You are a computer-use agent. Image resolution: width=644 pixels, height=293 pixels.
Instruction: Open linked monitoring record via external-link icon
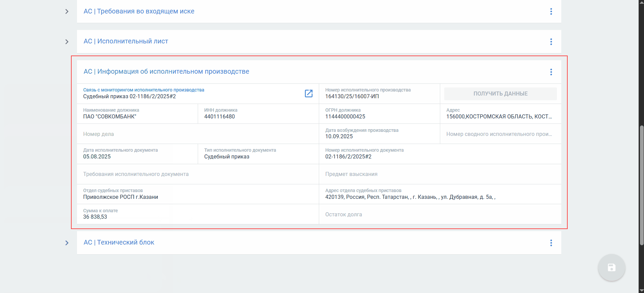tap(308, 94)
